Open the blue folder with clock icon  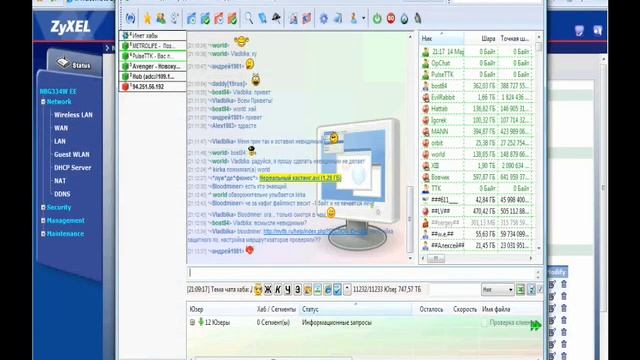[x=191, y=18]
